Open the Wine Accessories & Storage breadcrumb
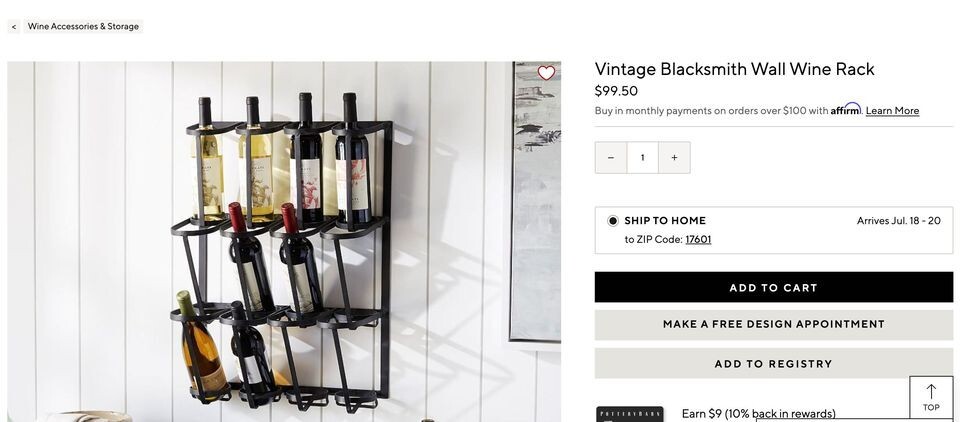The width and height of the screenshot is (960, 422). (83, 26)
